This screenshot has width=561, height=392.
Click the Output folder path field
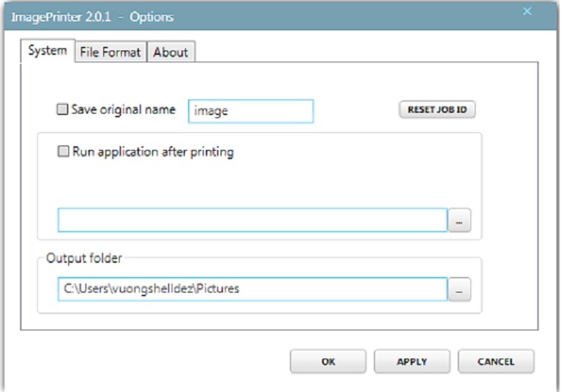coord(252,289)
